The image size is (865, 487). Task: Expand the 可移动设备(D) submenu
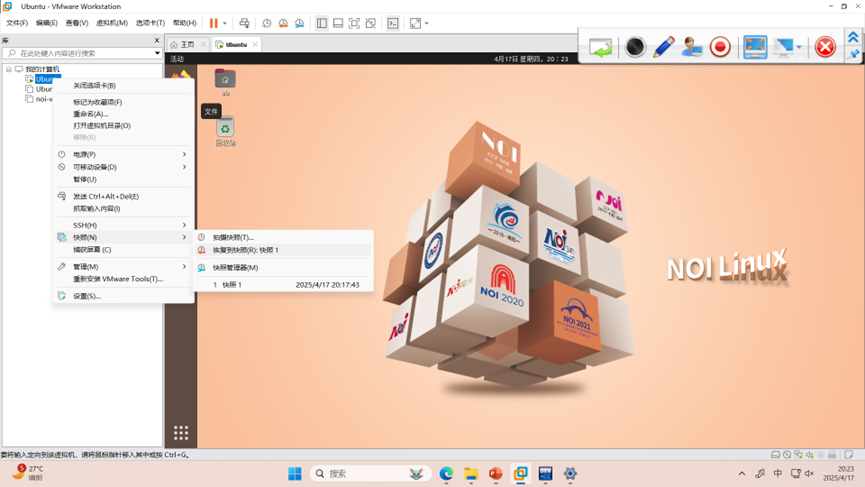pyautogui.click(x=124, y=167)
